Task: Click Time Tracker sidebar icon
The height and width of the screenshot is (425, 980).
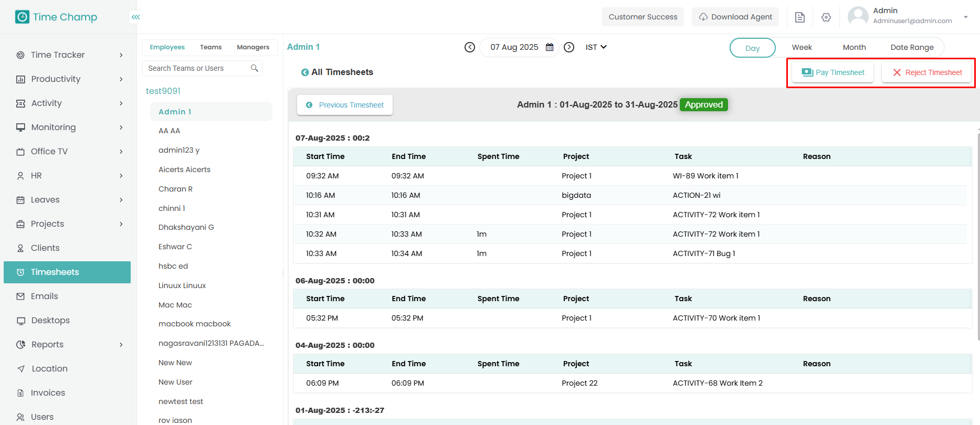Action: pos(20,55)
